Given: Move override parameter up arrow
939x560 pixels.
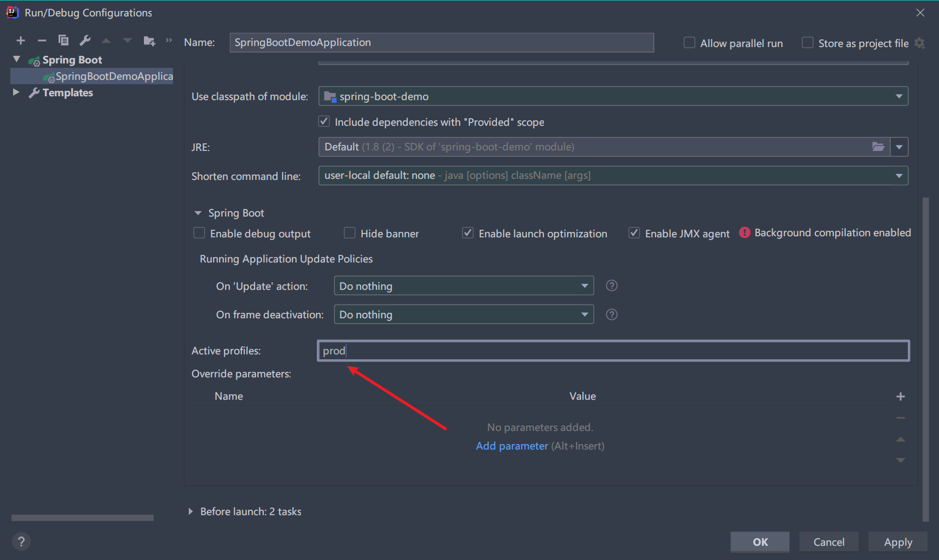Looking at the screenshot, I should click(x=901, y=439).
